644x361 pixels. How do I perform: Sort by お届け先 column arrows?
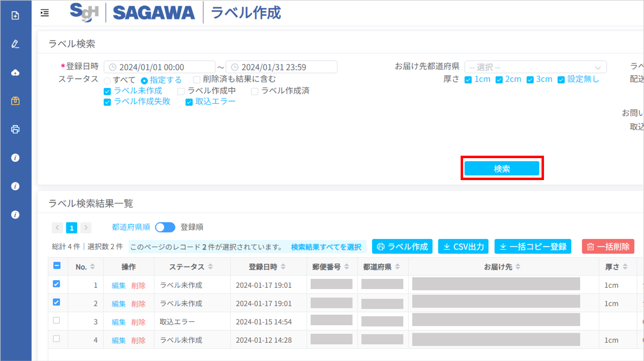[x=518, y=267]
